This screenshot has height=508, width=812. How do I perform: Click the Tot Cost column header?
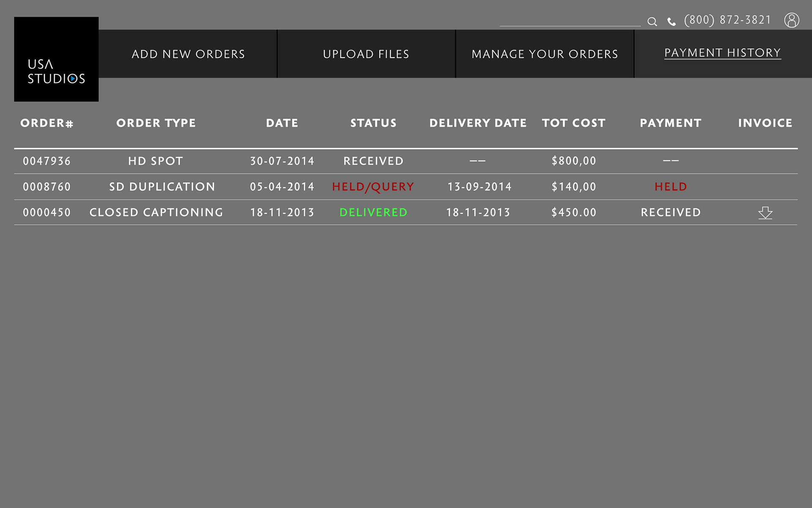tap(573, 123)
